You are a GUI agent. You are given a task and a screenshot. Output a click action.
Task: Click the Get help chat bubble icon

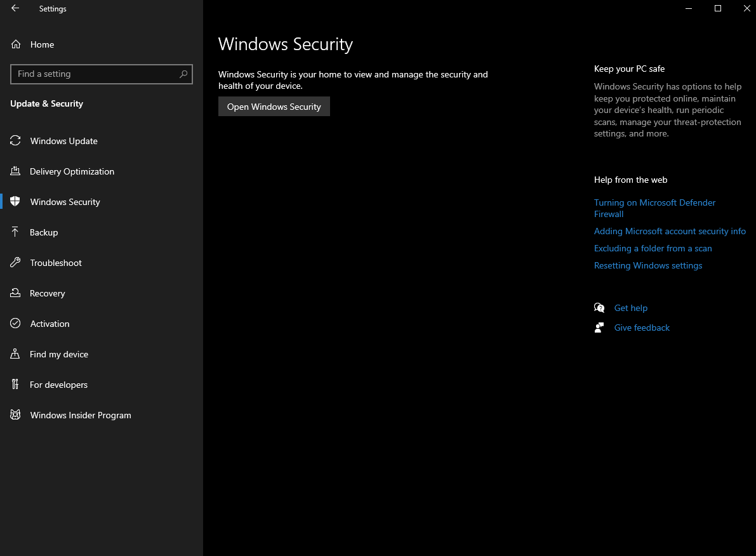click(599, 308)
